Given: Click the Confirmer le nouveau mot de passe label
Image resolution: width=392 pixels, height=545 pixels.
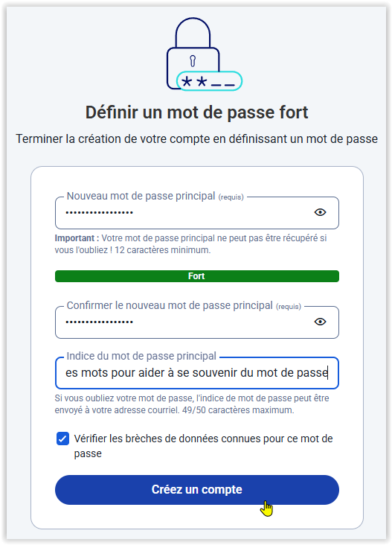Looking at the screenshot, I should pyautogui.click(x=170, y=305).
